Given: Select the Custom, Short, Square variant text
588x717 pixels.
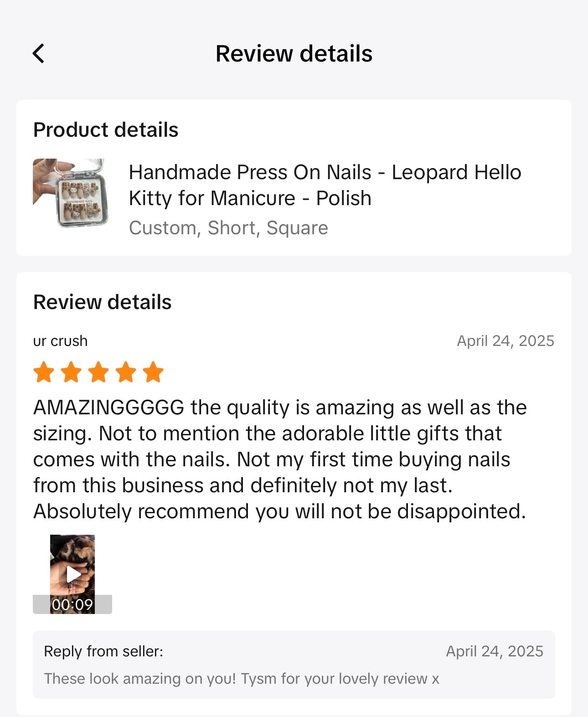Looking at the screenshot, I should pos(228,228).
